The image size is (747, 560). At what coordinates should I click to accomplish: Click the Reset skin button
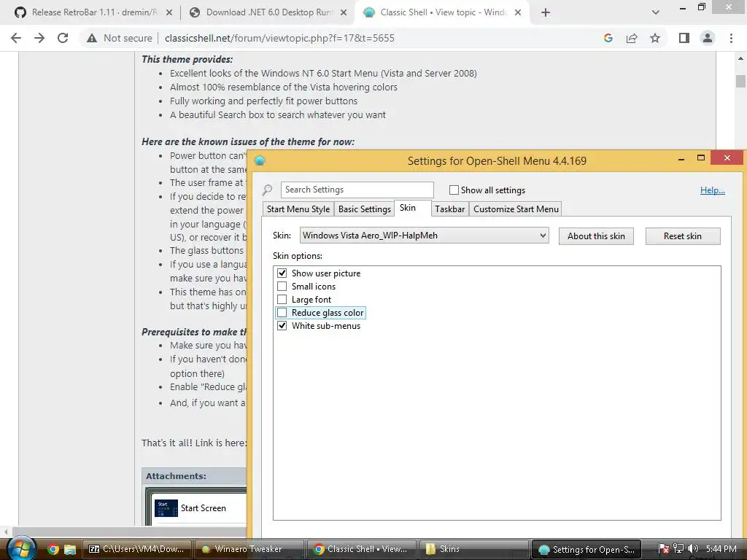(x=683, y=236)
